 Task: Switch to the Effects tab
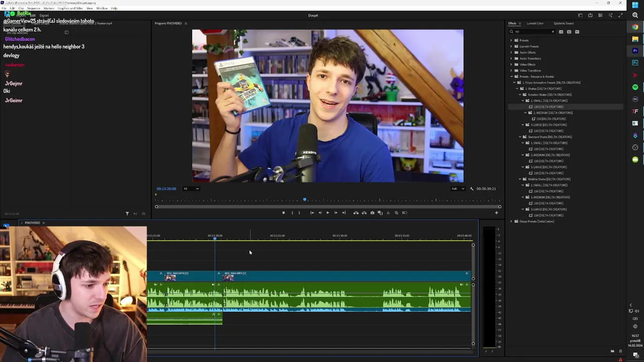tap(512, 23)
